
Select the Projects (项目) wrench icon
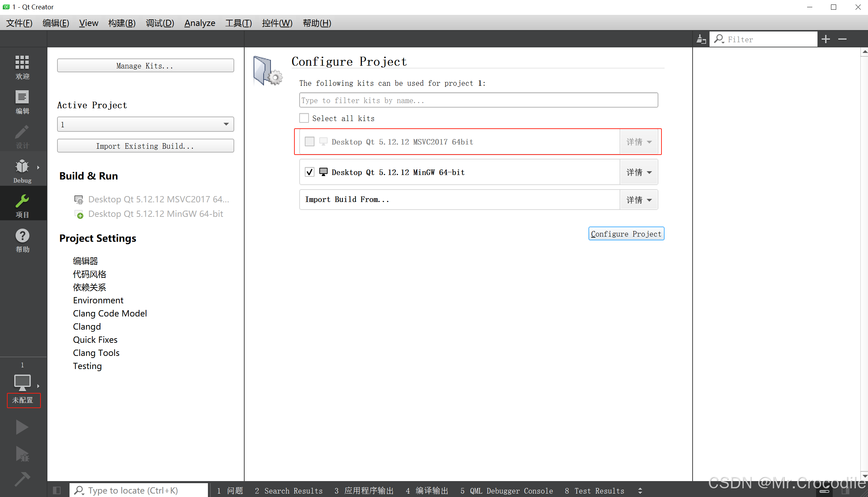click(x=22, y=205)
